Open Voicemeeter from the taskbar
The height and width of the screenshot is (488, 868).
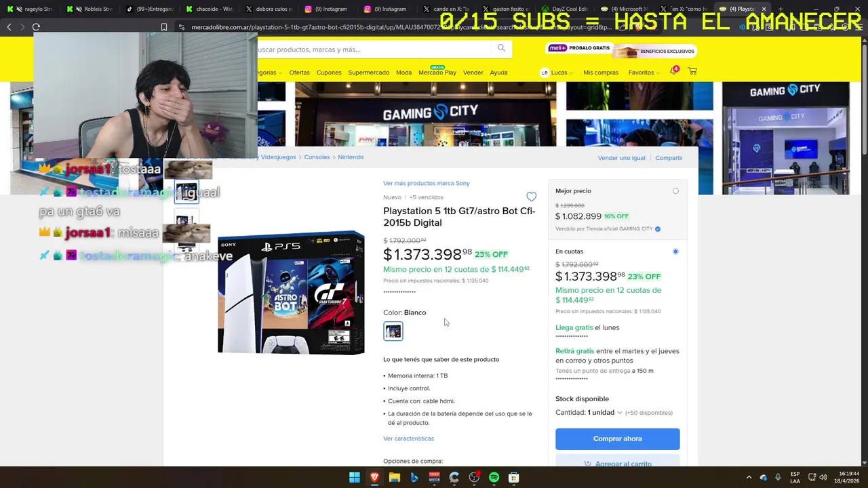point(435,478)
